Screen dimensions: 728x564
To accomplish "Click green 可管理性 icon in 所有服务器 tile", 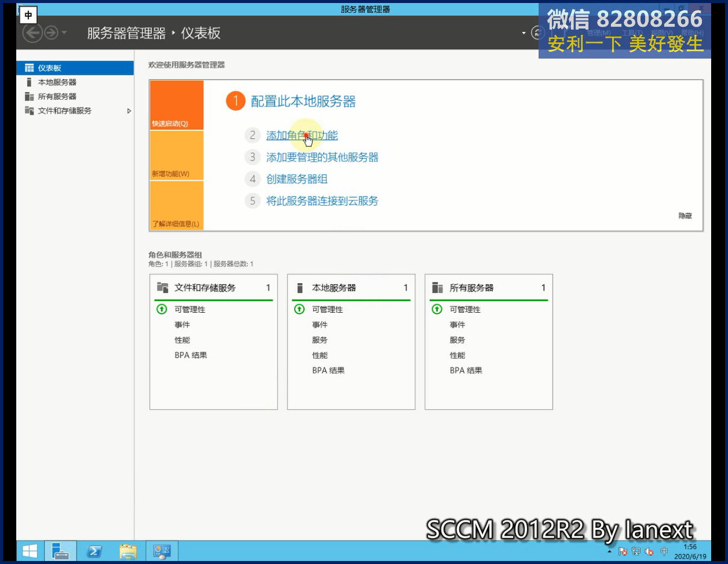I will click(x=437, y=309).
